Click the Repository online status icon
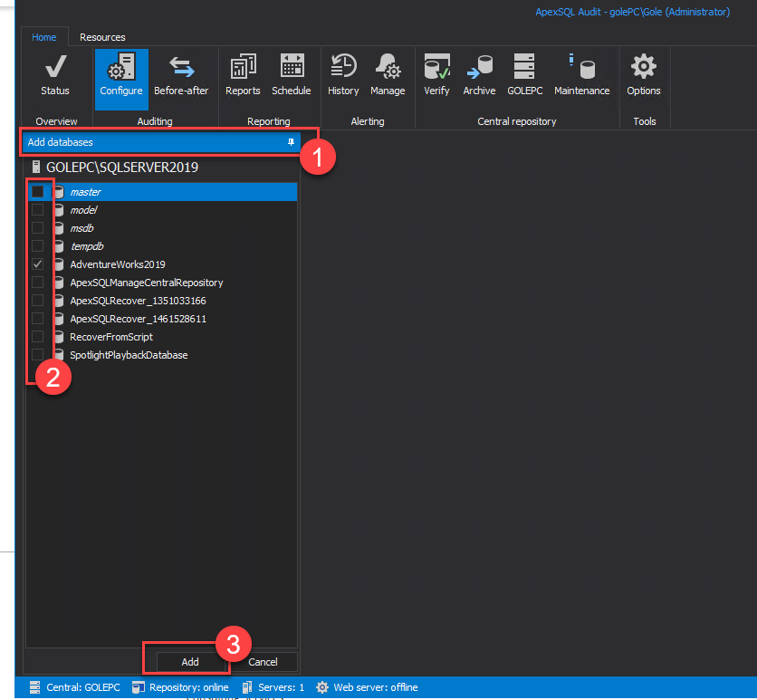 138,687
